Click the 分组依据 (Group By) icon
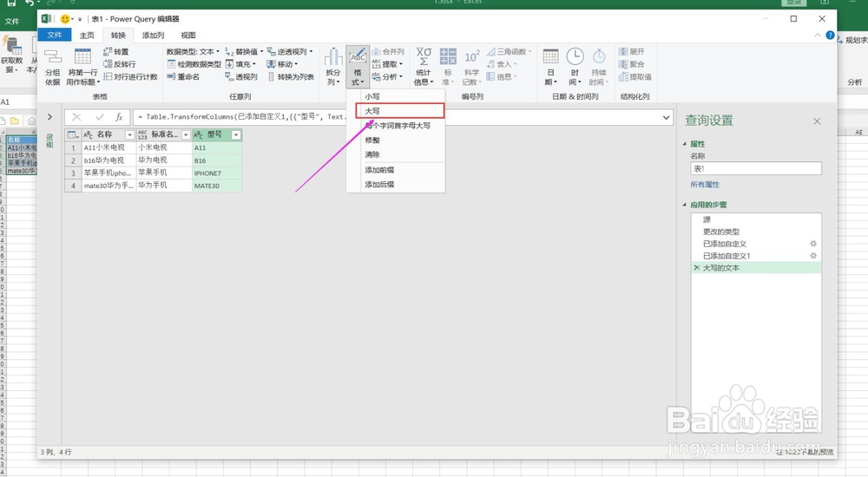 53,57
